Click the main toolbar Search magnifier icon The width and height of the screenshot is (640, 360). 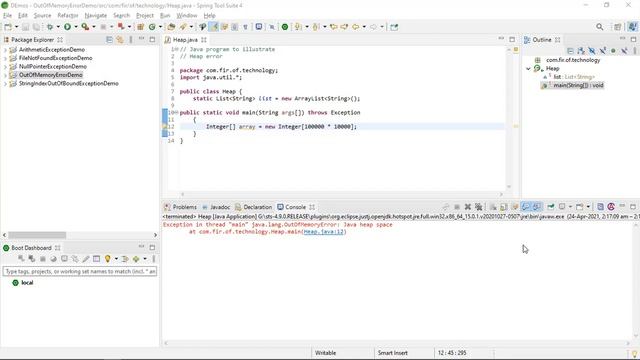pyautogui.click(x=600, y=27)
